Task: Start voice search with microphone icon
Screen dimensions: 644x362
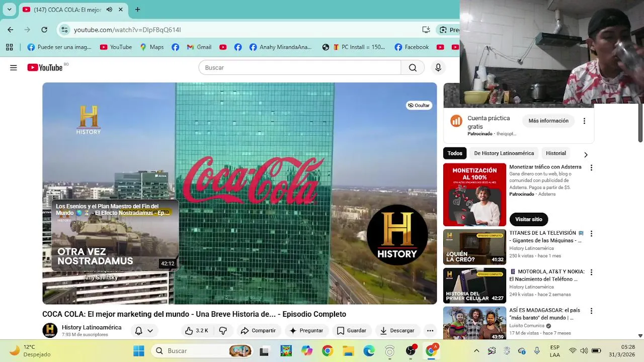Action: (438, 67)
